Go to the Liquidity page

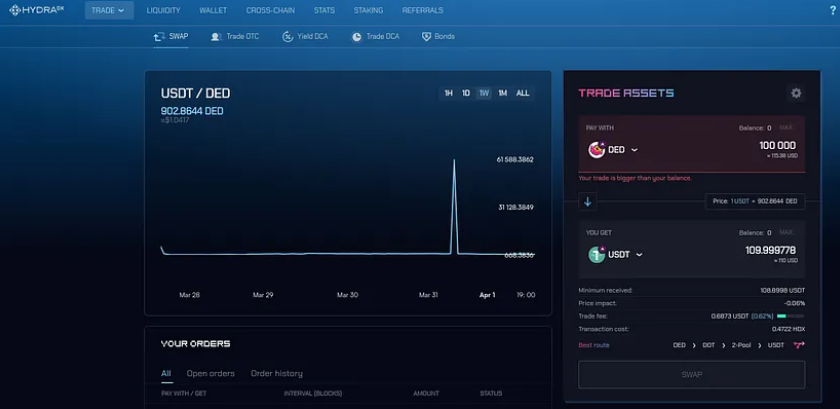point(163,10)
